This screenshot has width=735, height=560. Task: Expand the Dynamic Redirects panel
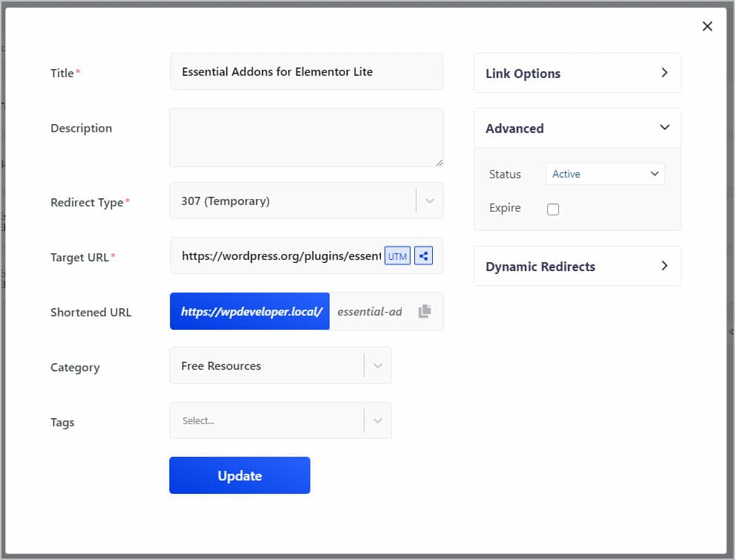[577, 266]
